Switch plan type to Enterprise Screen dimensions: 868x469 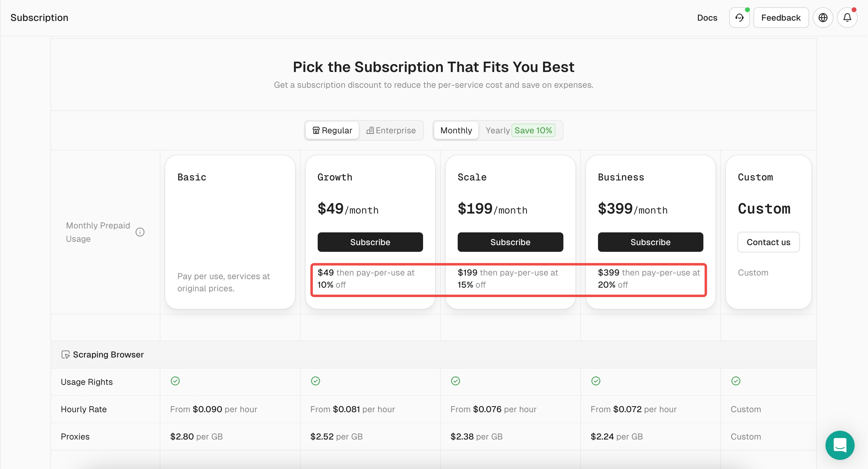[391, 130]
